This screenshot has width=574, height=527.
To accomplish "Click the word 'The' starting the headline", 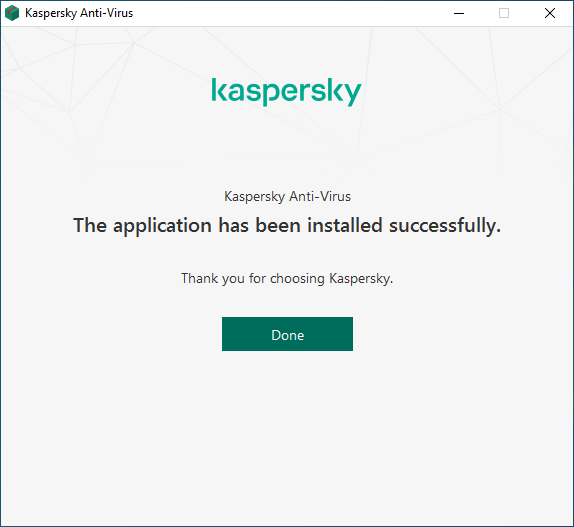I will (90, 225).
